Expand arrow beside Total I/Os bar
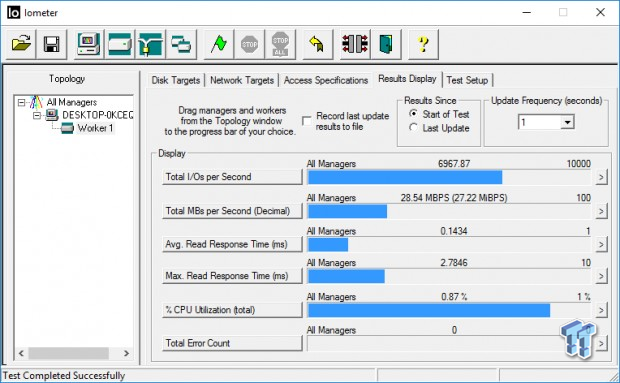This screenshot has height=383, width=620. 601,177
